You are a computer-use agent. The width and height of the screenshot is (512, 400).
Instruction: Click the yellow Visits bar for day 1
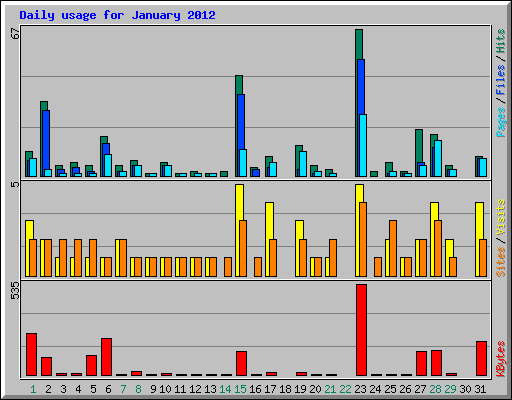29,230
